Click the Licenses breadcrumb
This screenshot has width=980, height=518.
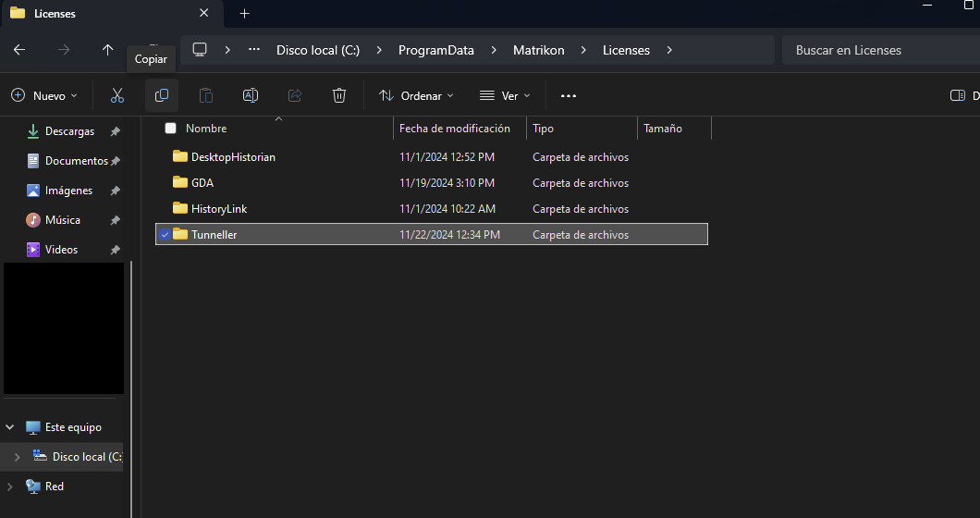coord(626,50)
